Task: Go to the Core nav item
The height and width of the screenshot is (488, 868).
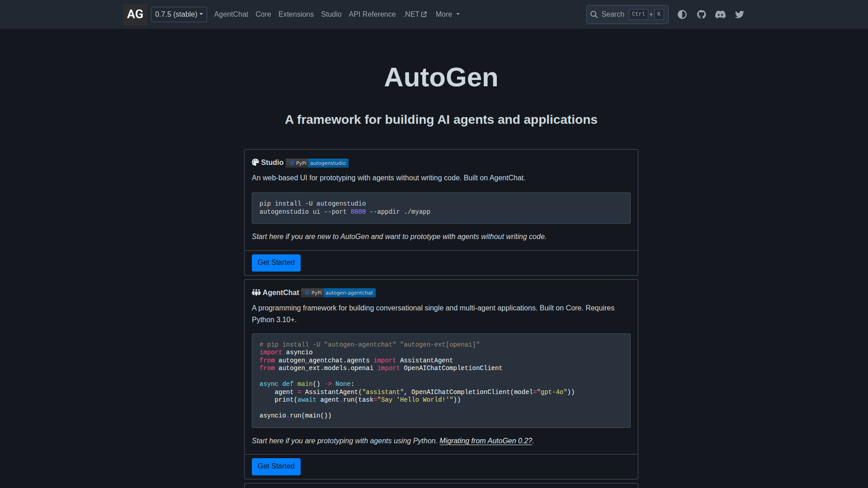Action: click(x=263, y=15)
